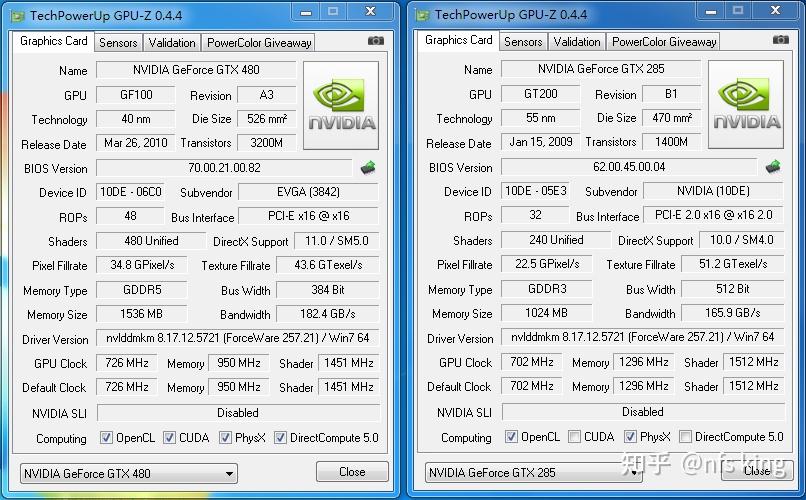Click the GF100 GPU value
Image resolution: width=806 pixels, height=500 pixels.
(x=136, y=95)
